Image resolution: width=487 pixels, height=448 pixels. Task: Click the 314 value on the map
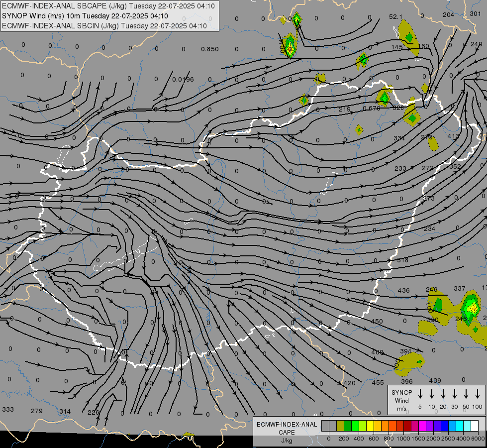click(65, 412)
